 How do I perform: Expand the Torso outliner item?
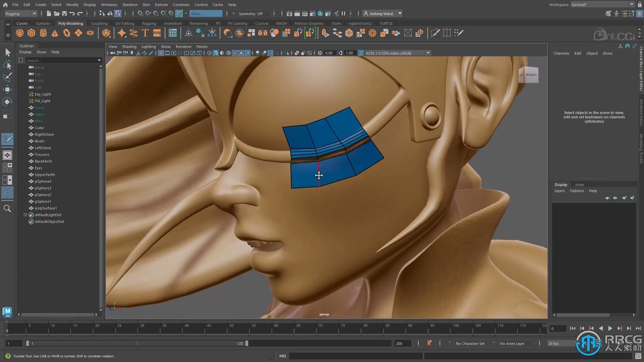click(x=25, y=107)
